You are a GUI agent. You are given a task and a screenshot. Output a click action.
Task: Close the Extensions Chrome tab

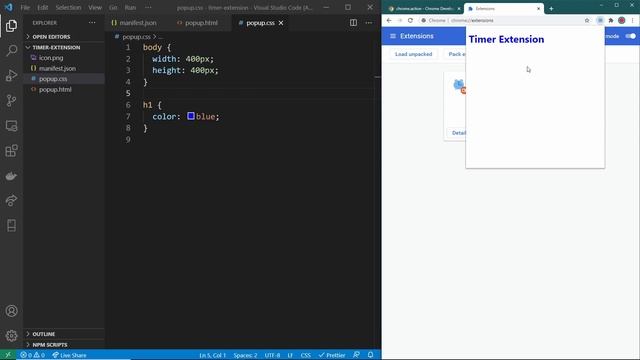click(538, 9)
